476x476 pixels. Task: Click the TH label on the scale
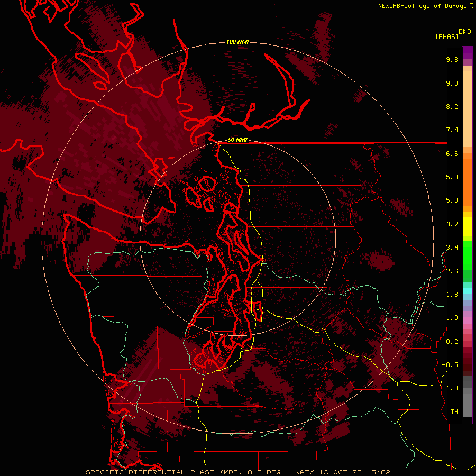(454, 412)
